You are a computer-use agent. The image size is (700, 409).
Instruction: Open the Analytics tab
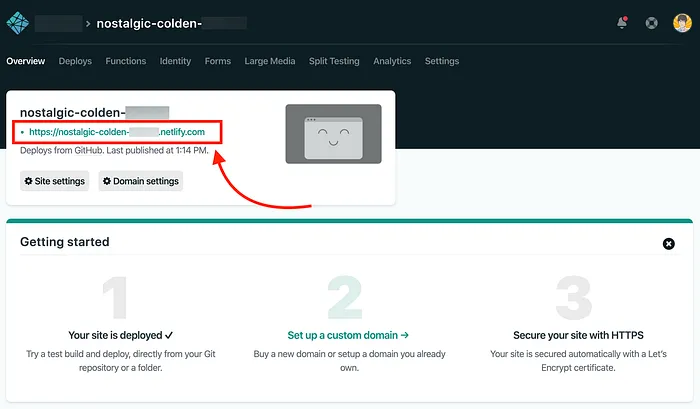(392, 61)
